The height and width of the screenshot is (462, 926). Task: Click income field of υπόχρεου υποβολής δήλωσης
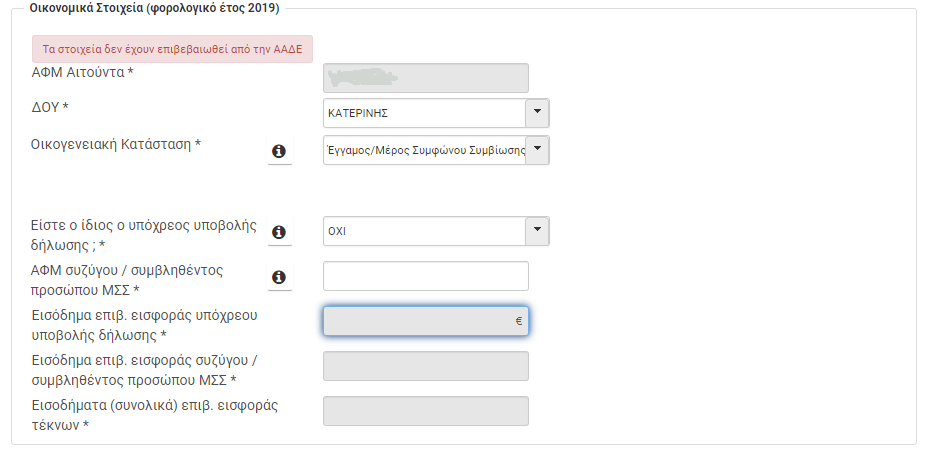click(x=418, y=321)
